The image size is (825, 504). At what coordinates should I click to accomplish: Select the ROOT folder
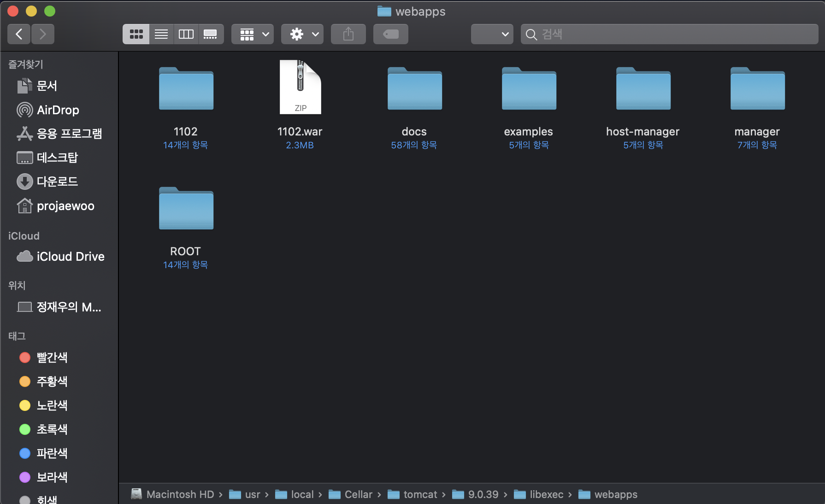pos(186,209)
